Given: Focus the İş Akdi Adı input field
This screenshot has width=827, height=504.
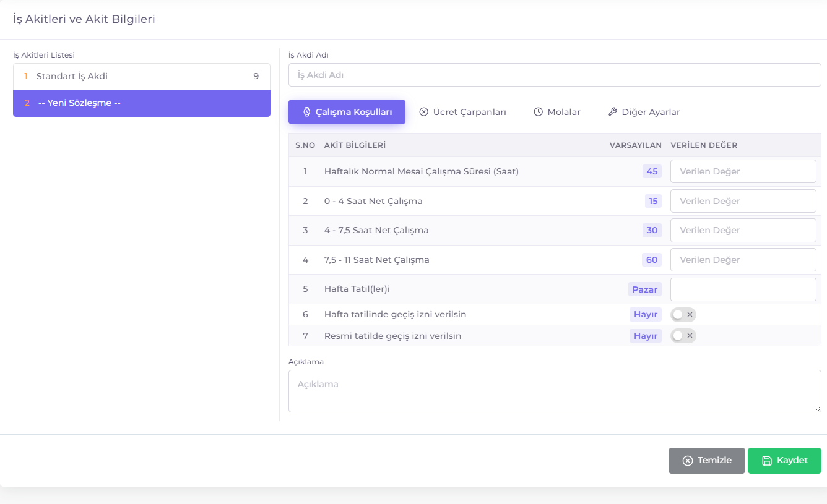Looking at the screenshot, I should [555, 75].
